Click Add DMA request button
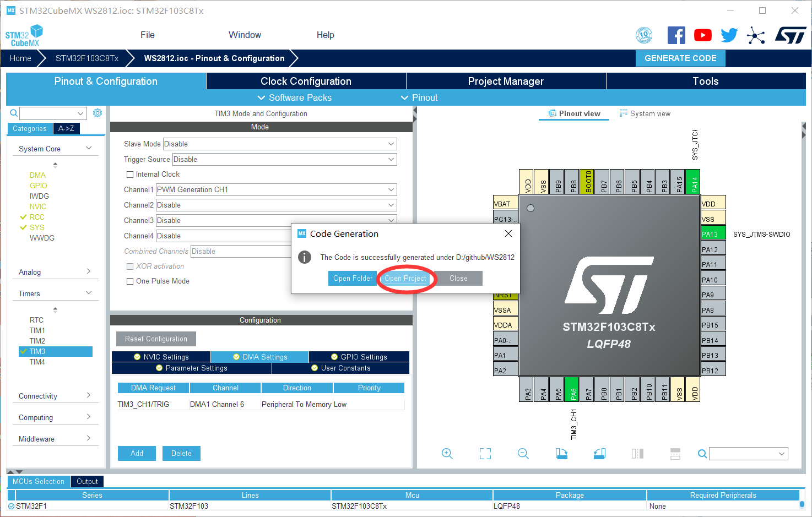Screen dimensions: 812x517 137,453
